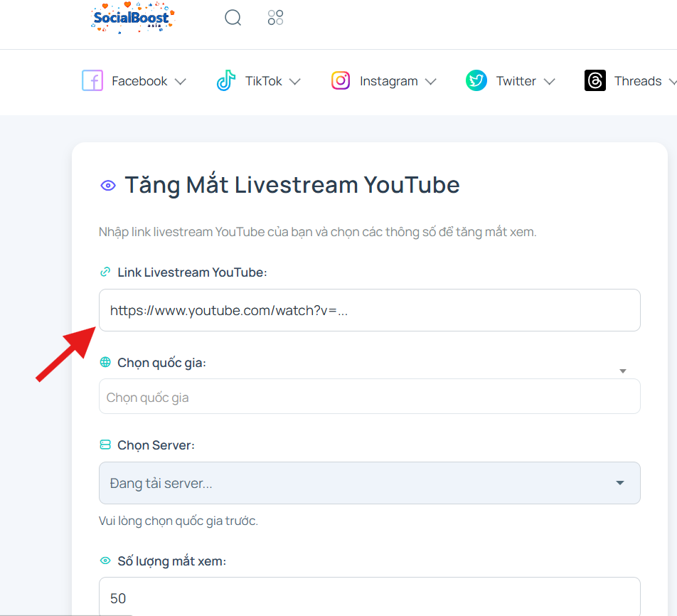Image resolution: width=677 pixels, height=616 pixels.
Task: Click the server dropdown caret arrow
Action: click(x=620, y=483)
